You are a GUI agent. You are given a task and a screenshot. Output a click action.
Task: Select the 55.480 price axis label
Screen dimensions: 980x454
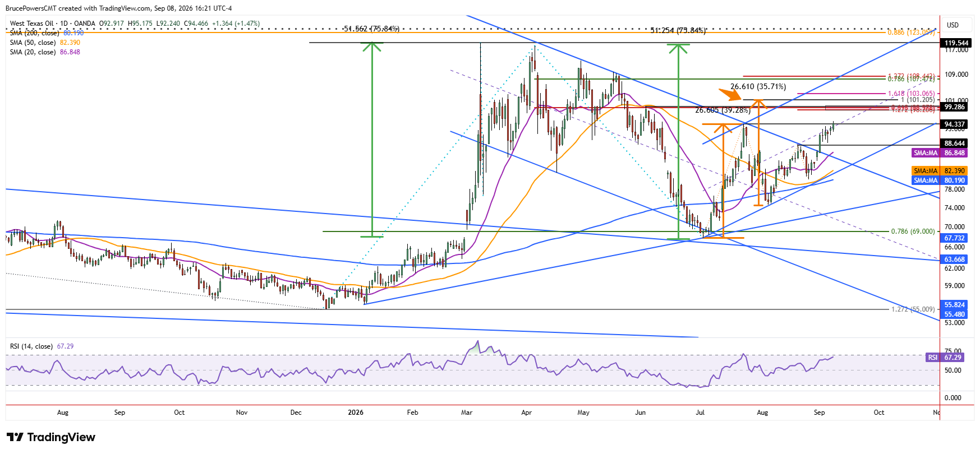(x=955, y=314)
